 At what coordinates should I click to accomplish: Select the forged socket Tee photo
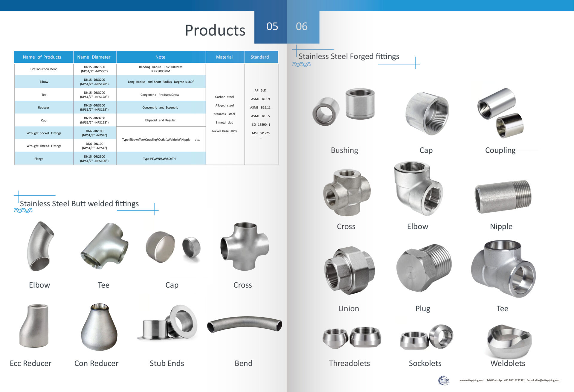pyautogui.click(x=503, y=269)
